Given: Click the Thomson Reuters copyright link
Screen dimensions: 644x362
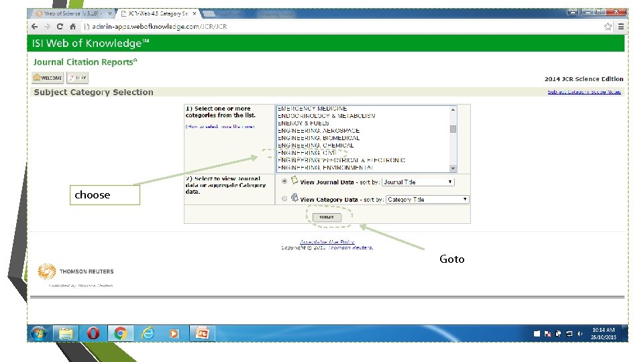Looking at the screenshot, I should [x=350, y=247].
